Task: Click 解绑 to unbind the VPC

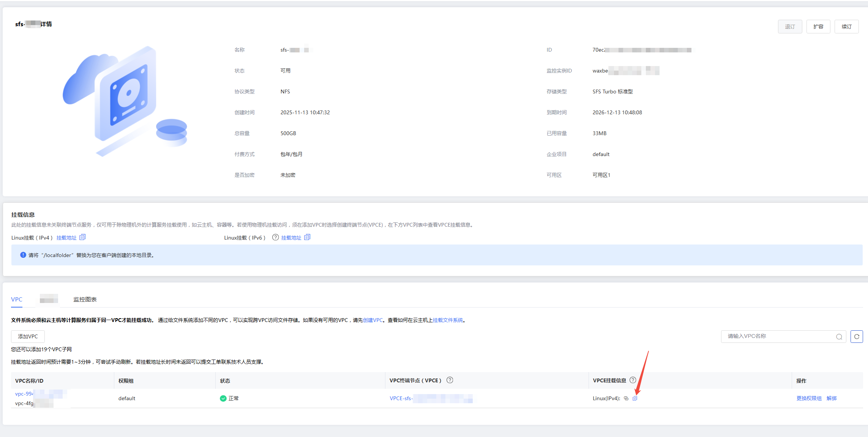Action: click(x=832, y=398)
